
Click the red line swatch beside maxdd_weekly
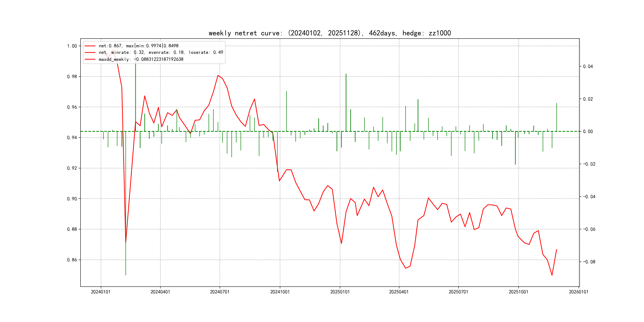(x=90, y=59)
